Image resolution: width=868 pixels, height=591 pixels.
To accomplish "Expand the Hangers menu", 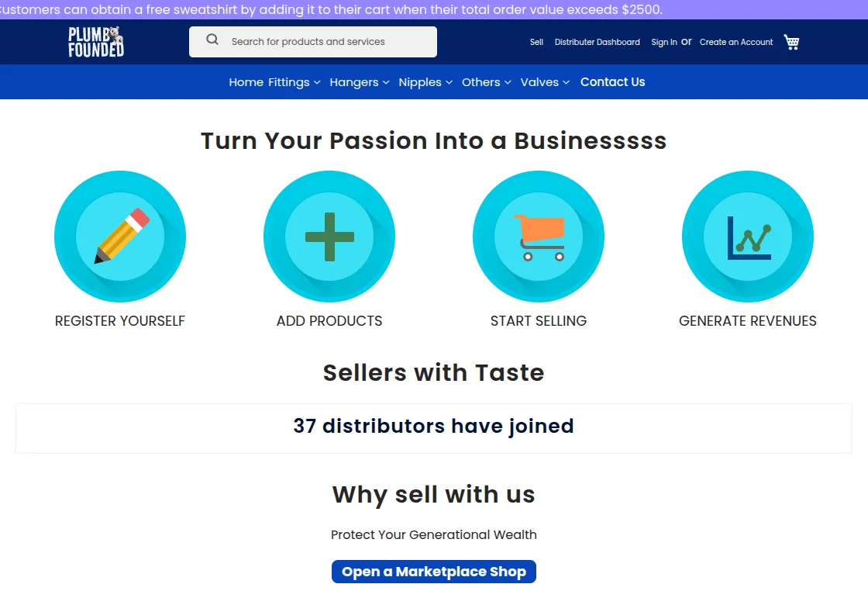I will pos(354,81).
